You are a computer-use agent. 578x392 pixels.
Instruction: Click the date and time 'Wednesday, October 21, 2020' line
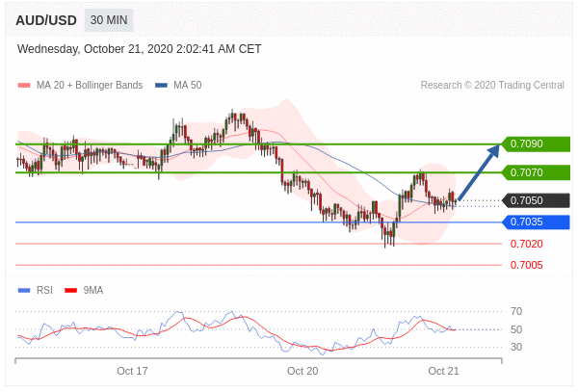tap(139, 49)
